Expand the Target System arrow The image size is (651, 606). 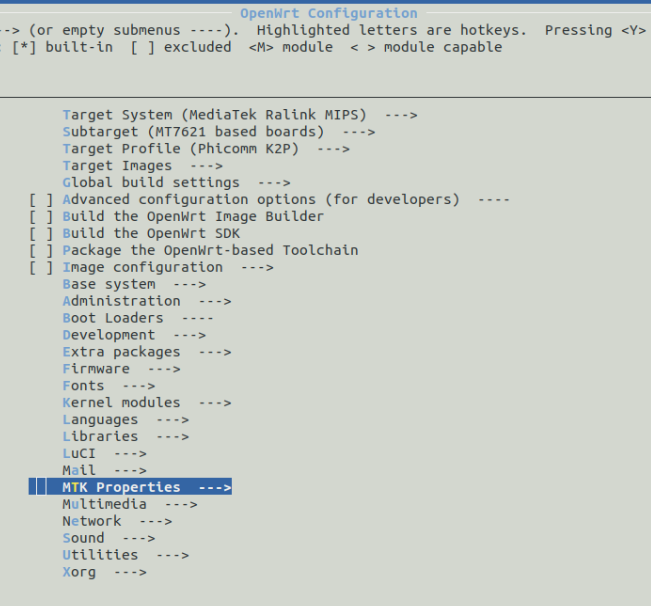(401, 115)
